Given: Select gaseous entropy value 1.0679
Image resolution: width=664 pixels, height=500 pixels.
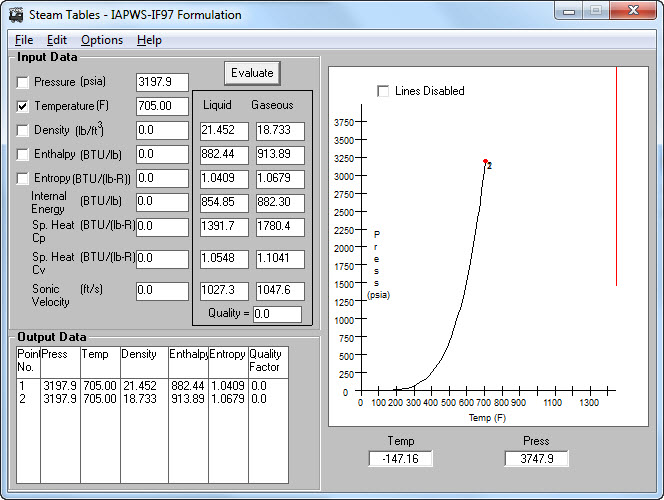Looking at the screenshot, I should tap(280, 179).
